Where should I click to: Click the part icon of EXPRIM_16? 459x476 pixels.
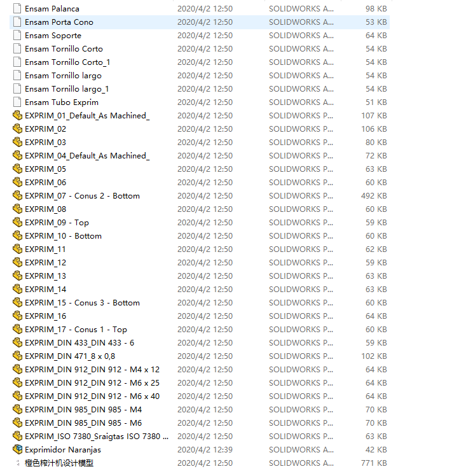click(x=17, y=316)
